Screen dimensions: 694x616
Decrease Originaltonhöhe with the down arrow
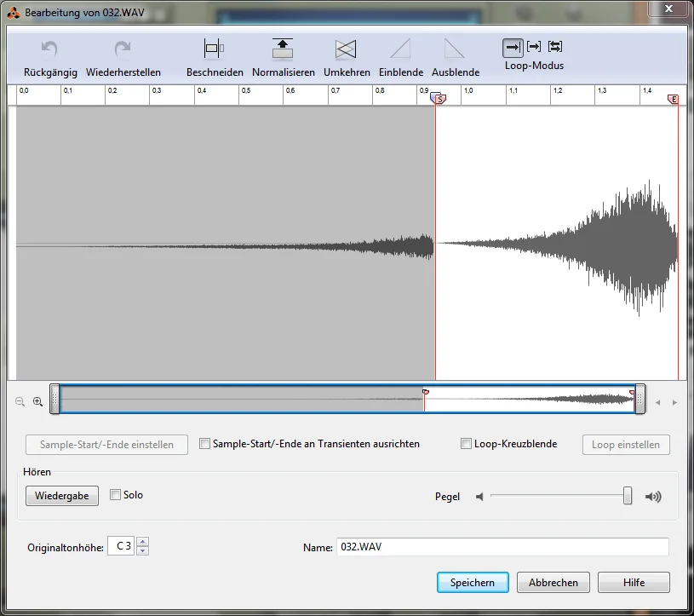pyautogui.click(x=142, y=551)
